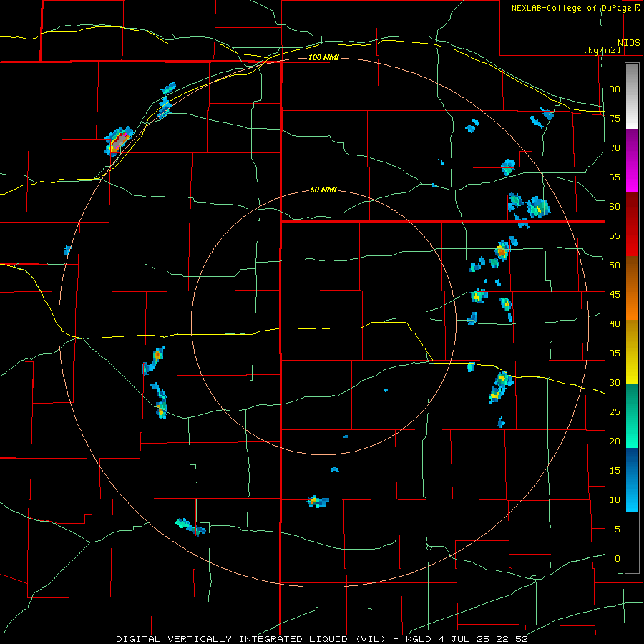
Task: Click the 100 NMI range ring label
Action: (323, 57)
